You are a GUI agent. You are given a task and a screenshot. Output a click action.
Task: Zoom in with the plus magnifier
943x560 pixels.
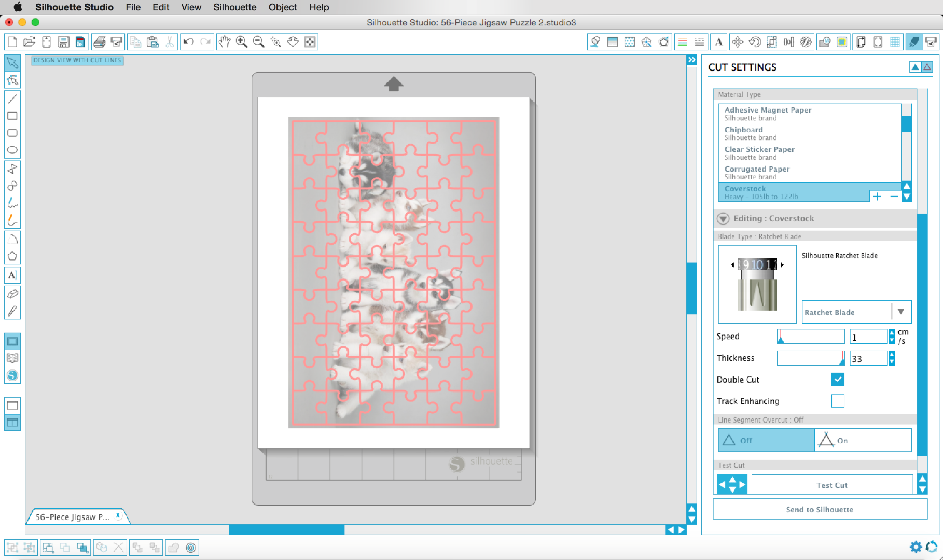(x=242, y=42)
